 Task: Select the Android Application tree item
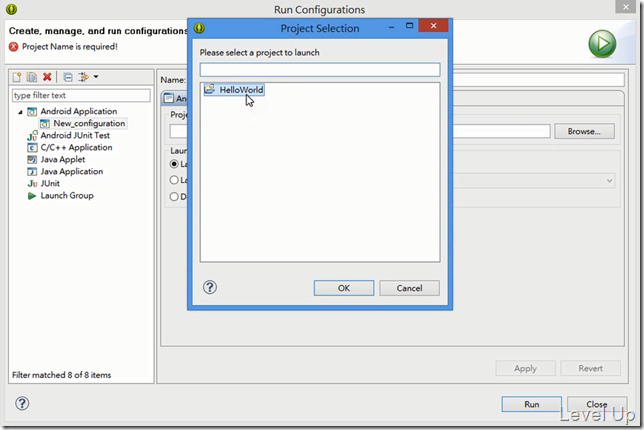tap(78, 111)
